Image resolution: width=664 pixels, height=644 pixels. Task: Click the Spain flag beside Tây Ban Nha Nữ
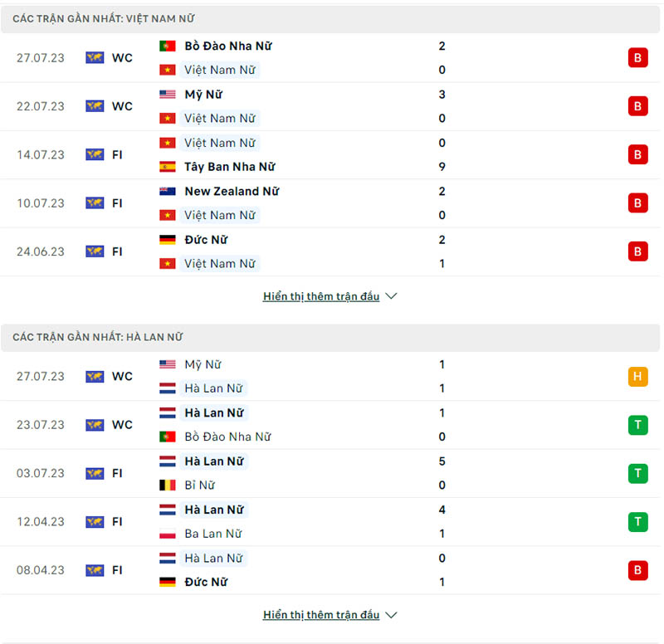pyautogui.click(x=168, y=167)
